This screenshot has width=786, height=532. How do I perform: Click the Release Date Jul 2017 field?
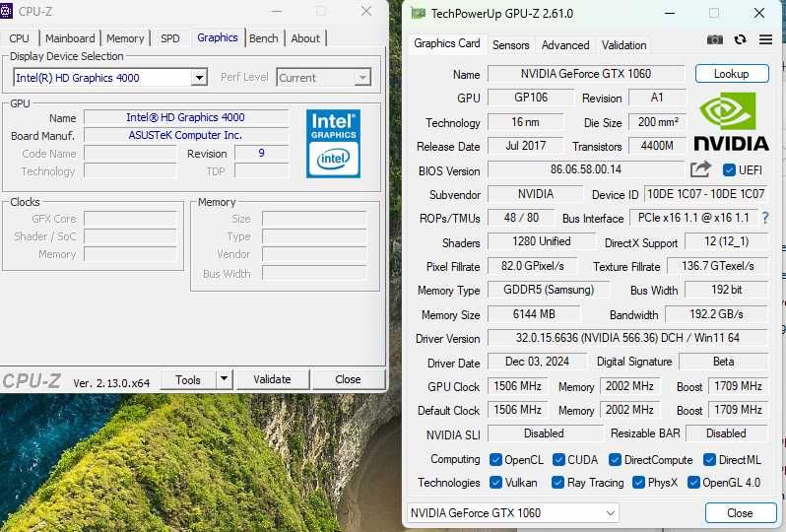click(525, 146)
